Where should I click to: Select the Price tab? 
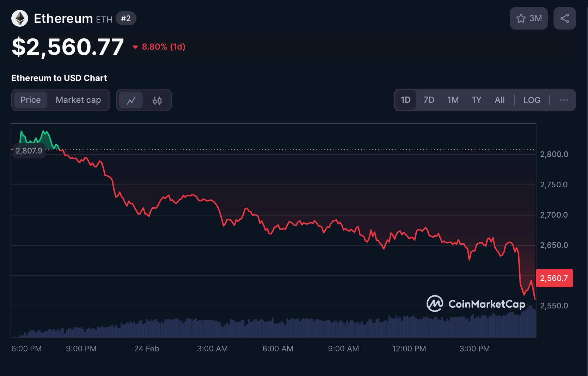tap(31, 100)
